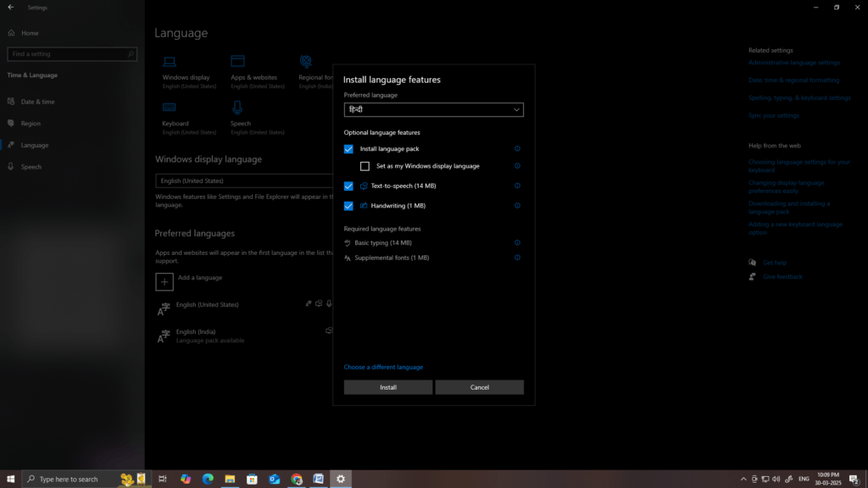Click the Windows display tile icon
Screen dimensions: 868x488
[x=170, y=61]
